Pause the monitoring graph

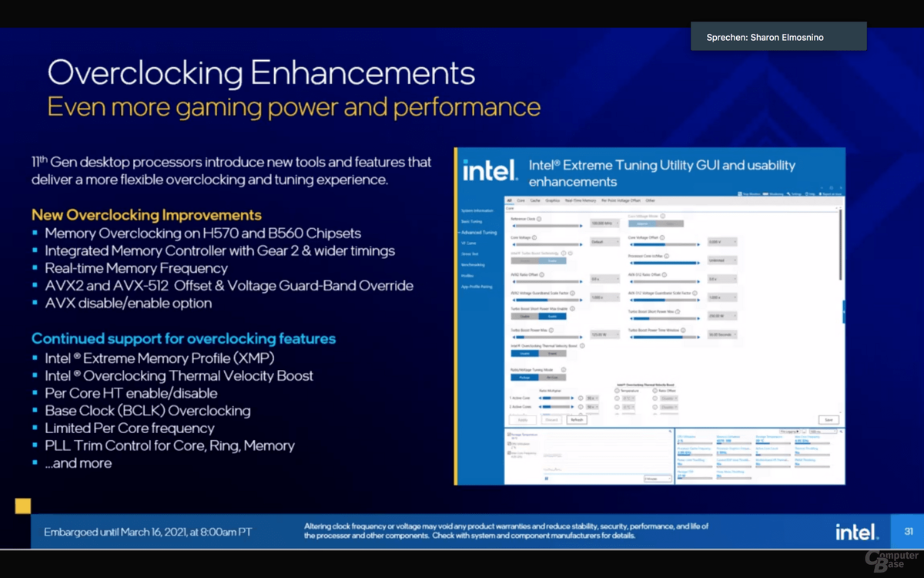pos(546,478)
